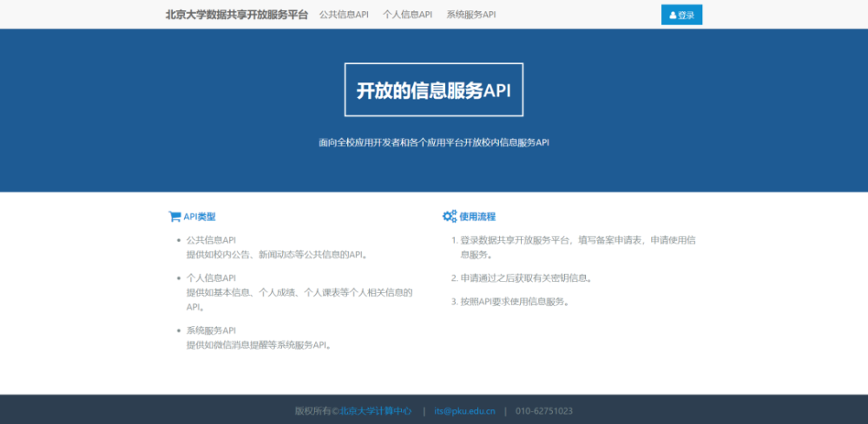Click the shopping cart icon beside API类型
This screenshot has width=868, height=424.
pyautogui.click(x=174, y=217)
